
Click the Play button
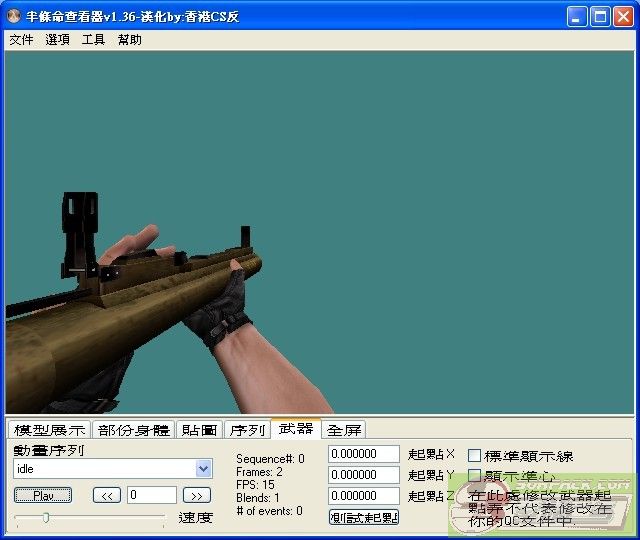pos(43,496)
